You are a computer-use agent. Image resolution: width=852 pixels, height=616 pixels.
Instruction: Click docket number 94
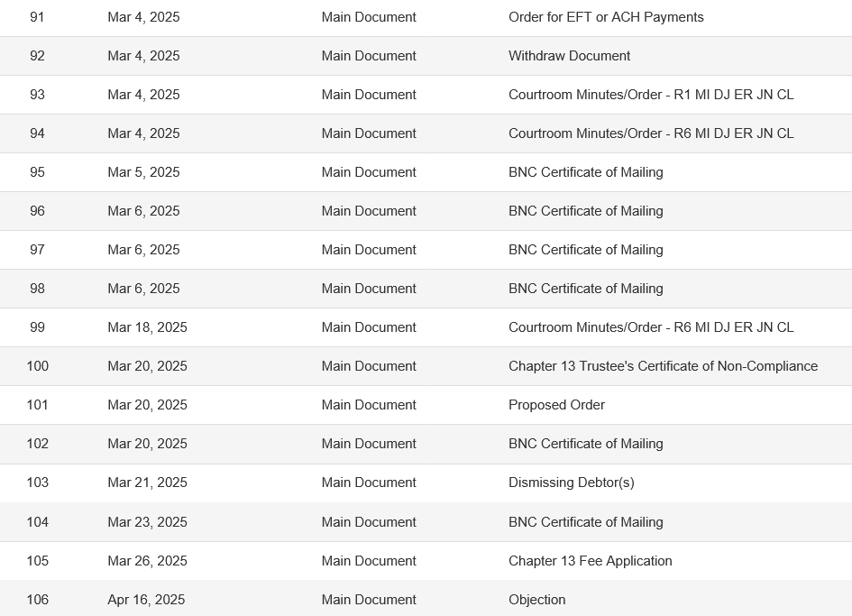click(x=38, y=133)
